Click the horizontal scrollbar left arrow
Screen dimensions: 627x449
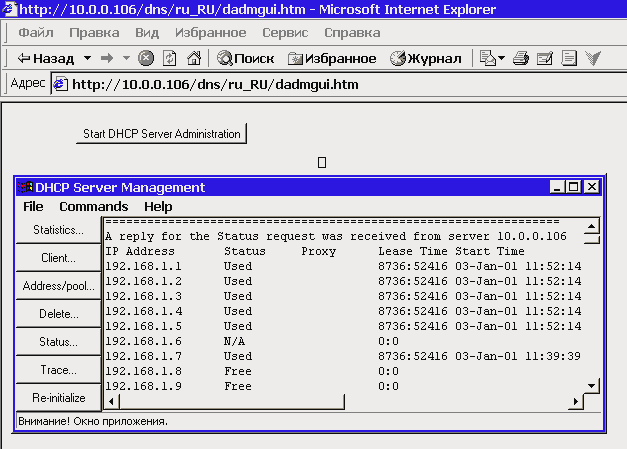pos(112,401)
